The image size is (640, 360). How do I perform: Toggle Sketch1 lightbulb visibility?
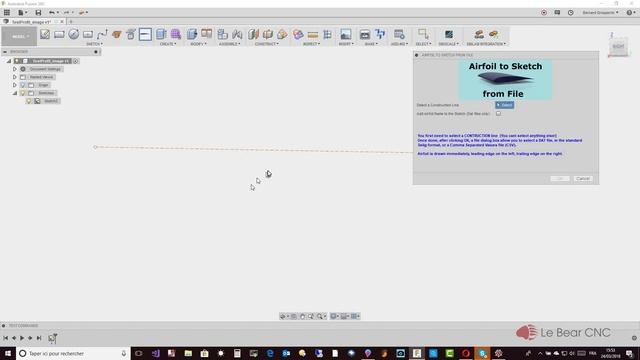pyautogui.click(x=29, y=101)
